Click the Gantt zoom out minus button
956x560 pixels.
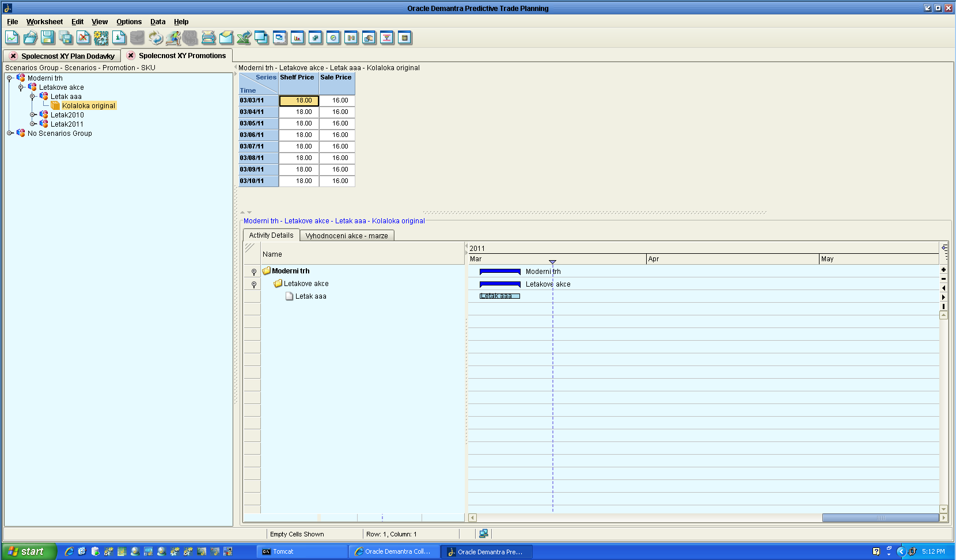(x=943, y=279)
